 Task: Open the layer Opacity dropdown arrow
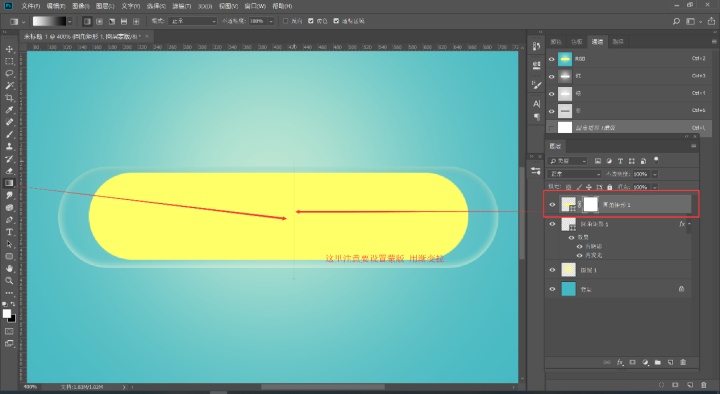pyautogui.click(x=655, y=174)
